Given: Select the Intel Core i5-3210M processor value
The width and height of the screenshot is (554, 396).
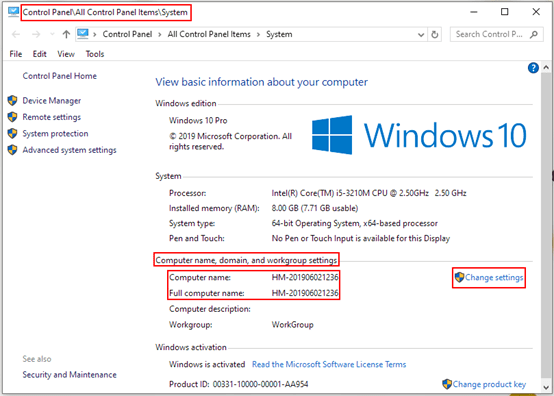Looking at the screenshot, I should pyautogui.click(x=369, y=193).
